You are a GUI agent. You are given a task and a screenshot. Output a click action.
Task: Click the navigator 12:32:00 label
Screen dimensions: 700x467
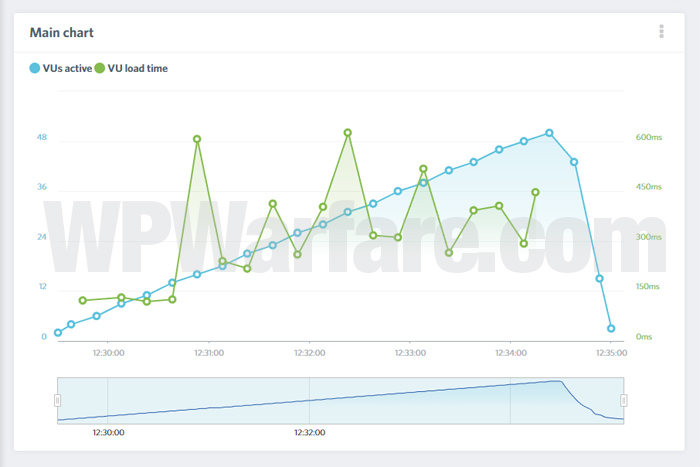pos(309,432)
